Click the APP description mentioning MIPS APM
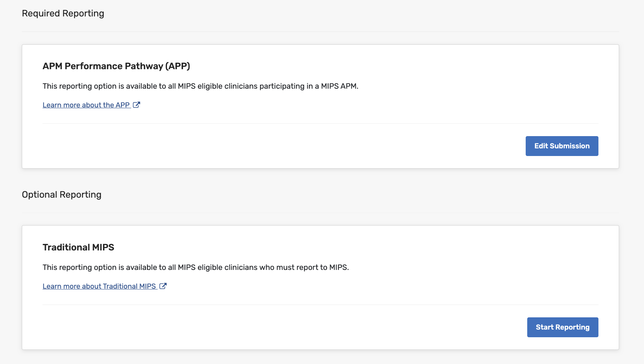 click(200, 86)
